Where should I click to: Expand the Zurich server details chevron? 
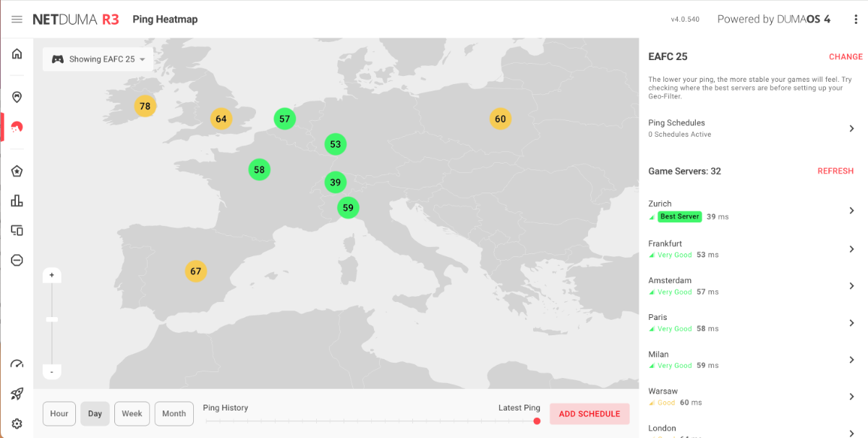pos(851,210)
